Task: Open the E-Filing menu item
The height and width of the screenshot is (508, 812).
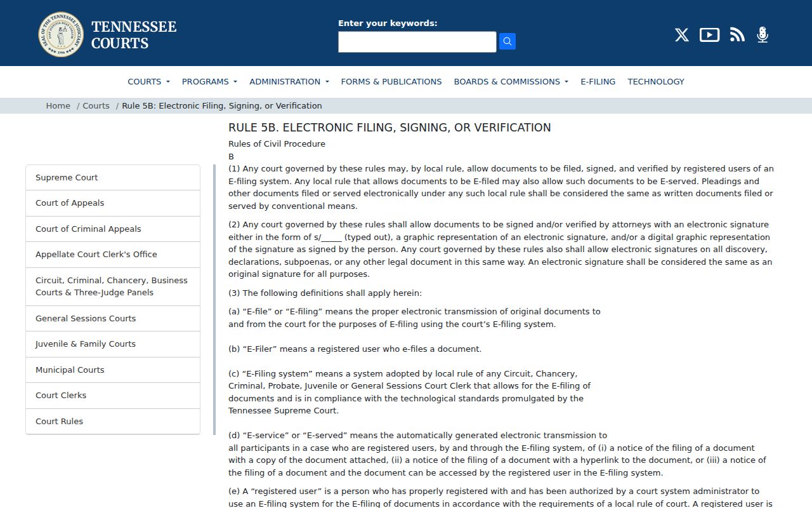Action: pos(598,81)
